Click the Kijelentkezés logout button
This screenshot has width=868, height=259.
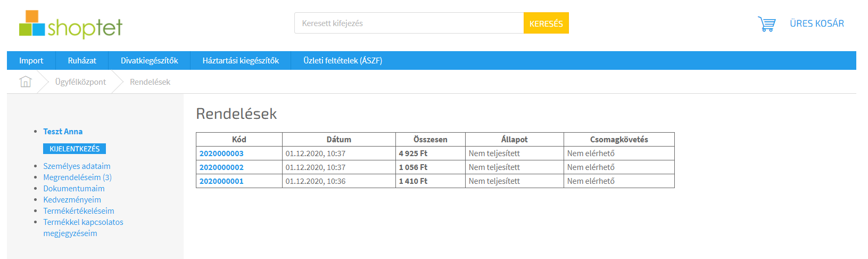(x=75, y=149)
